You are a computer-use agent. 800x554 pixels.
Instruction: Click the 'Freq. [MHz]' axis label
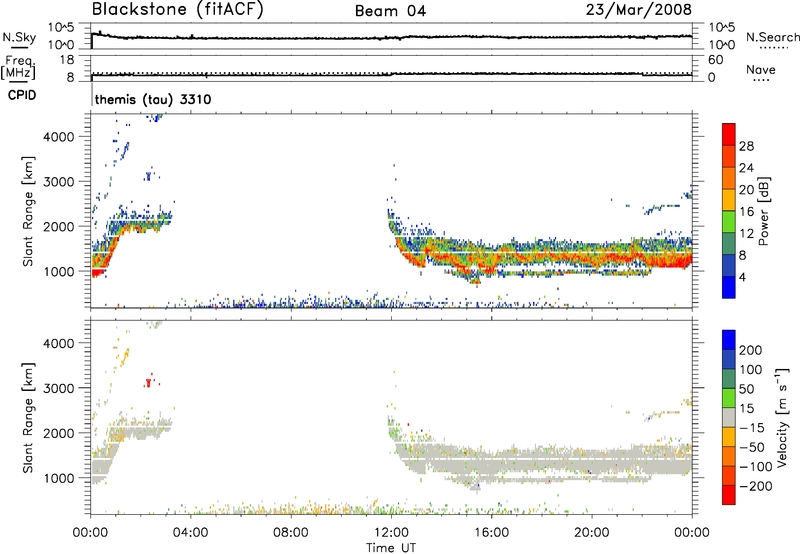click(18, 68)
